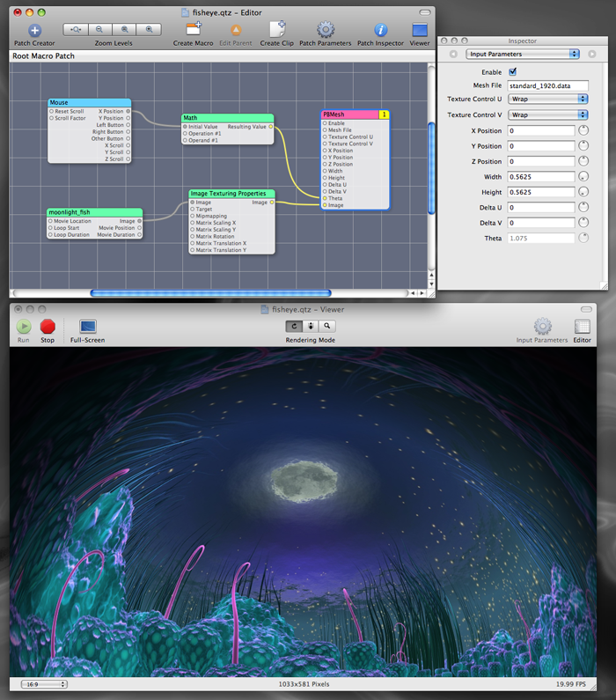This screenshot has height=700, width=616.
Task: Select the first Rendering Mode button
Action: tap(294, 326)
